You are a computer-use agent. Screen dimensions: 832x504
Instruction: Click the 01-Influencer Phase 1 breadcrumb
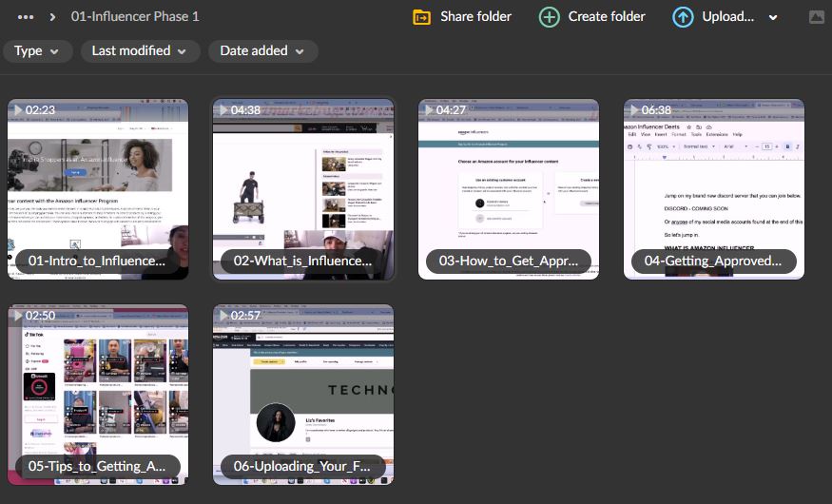(135, 17)
